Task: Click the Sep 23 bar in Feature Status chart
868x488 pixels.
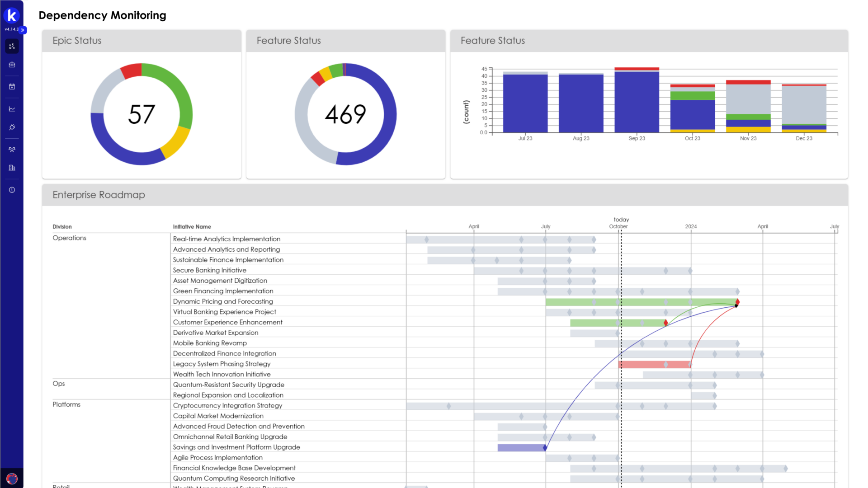Action: (637, 102)
